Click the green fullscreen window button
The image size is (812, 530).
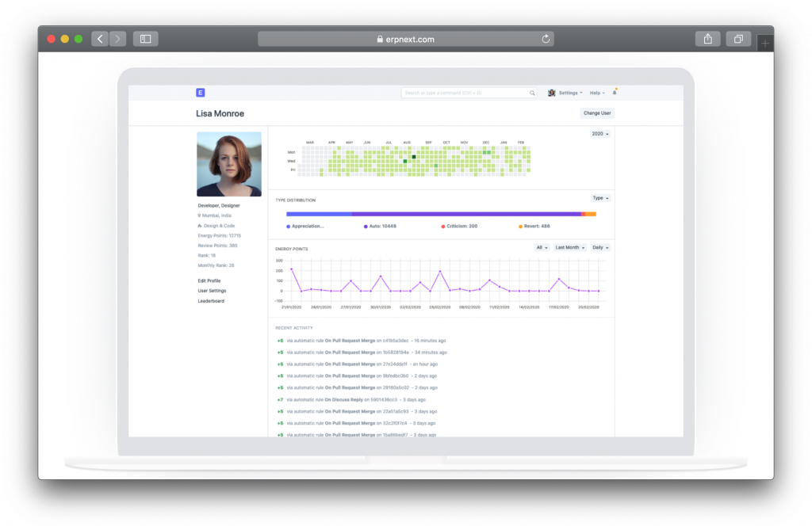(79, 39)
